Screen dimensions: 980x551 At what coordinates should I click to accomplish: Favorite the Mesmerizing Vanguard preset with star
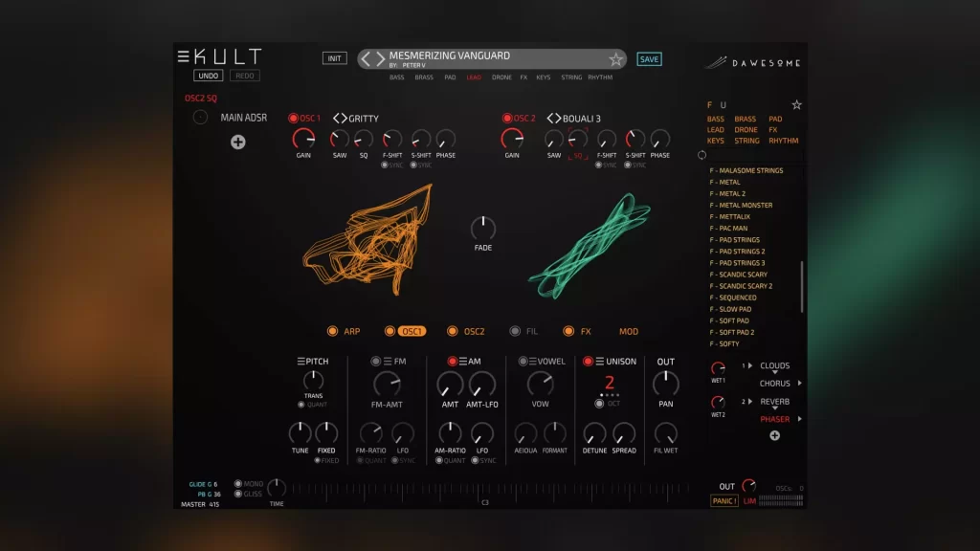[615, 59]
